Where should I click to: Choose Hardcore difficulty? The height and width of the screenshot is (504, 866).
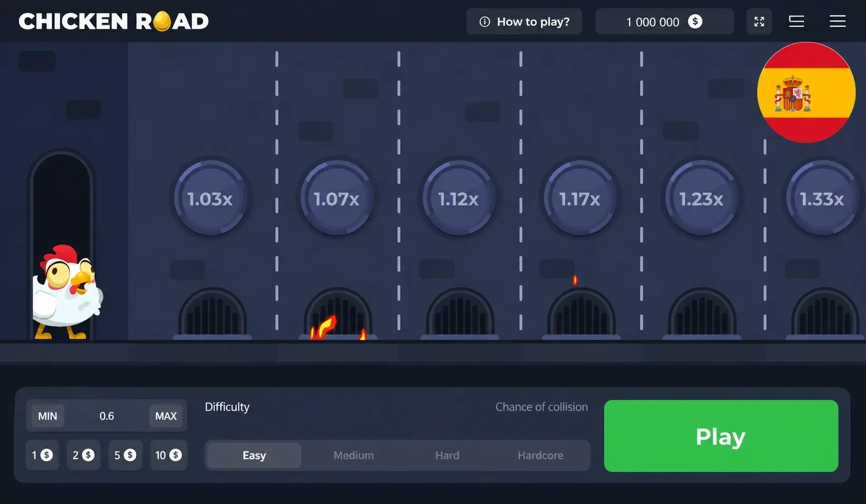click(540, 456)
